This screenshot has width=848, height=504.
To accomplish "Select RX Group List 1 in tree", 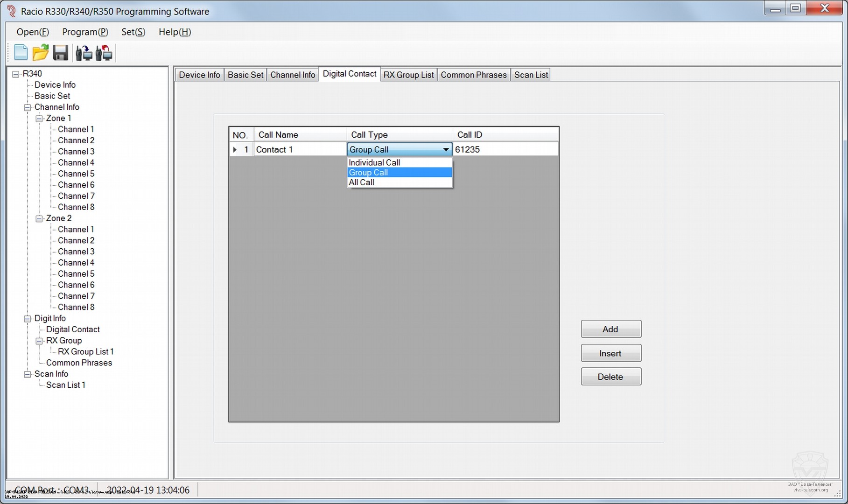I will click(x=86, y=352).
